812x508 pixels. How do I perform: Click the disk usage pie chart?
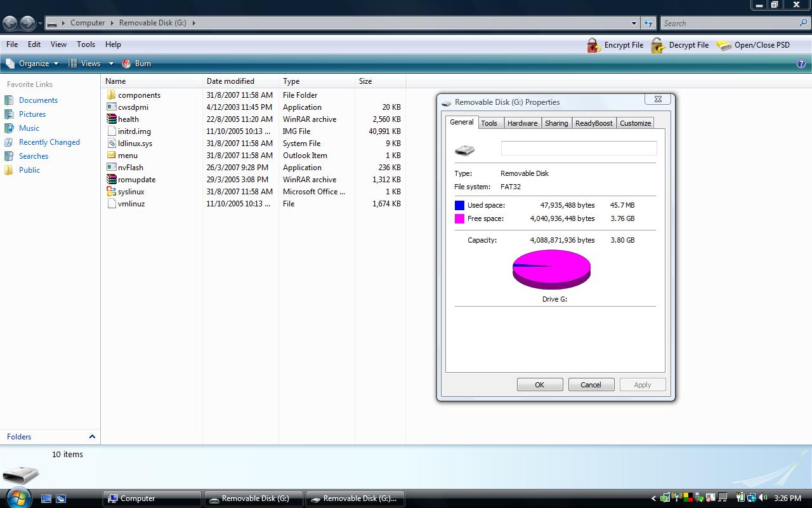551,269
